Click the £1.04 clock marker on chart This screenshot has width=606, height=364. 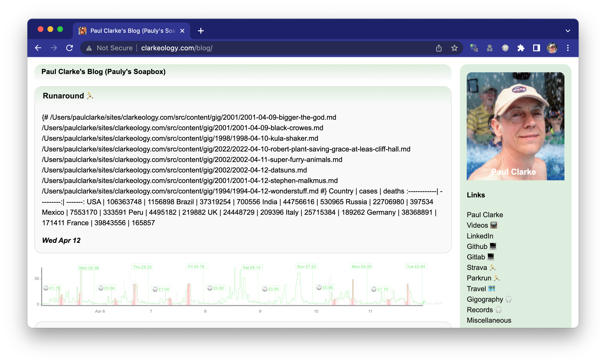coord(161,289)
